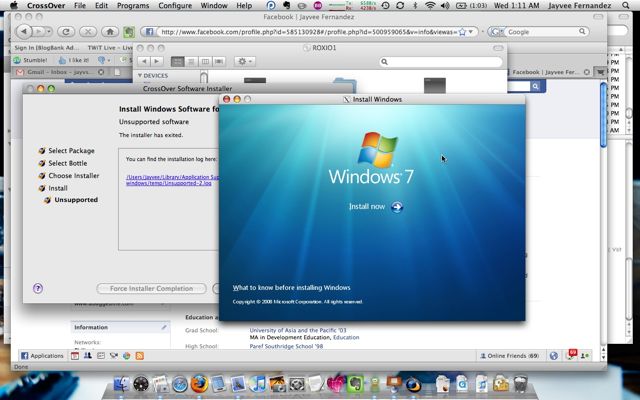Click the Firefox icon in the Dock

200,384
